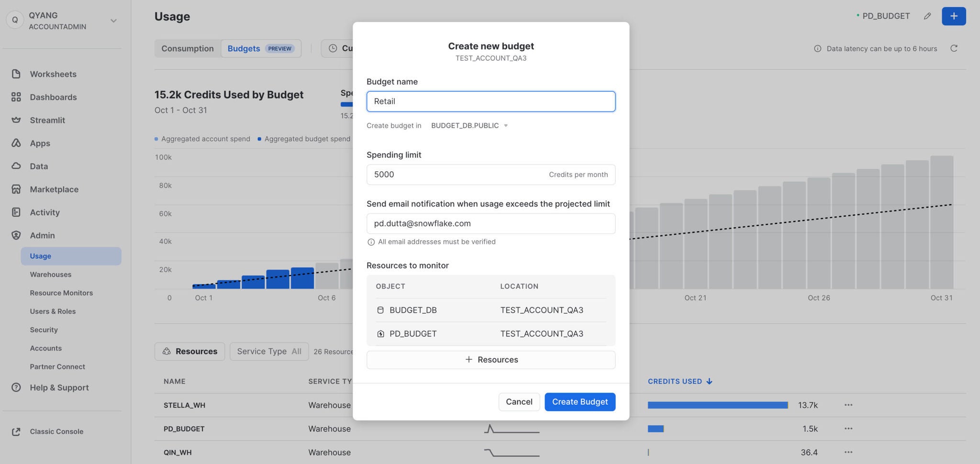
Task: Refresh usage data with the reload icon
Action: pyautogui.click(x=954, y=48)
